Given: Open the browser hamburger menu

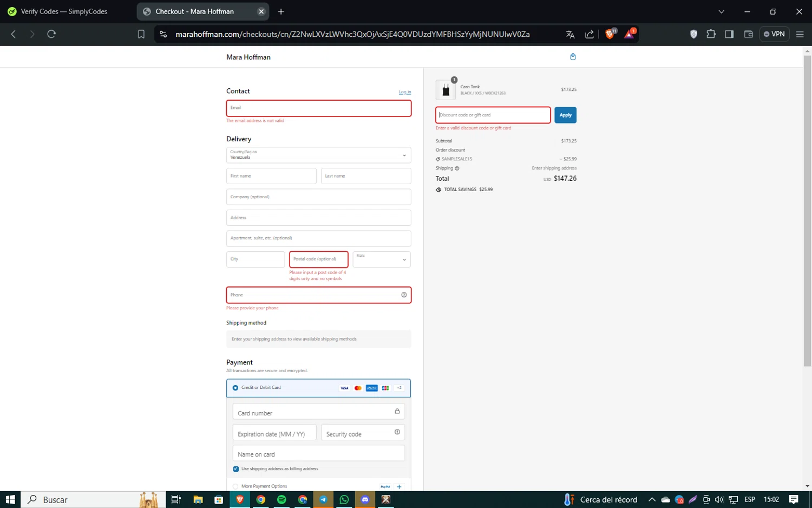Looking at the screenshot, I should [800, 34].
